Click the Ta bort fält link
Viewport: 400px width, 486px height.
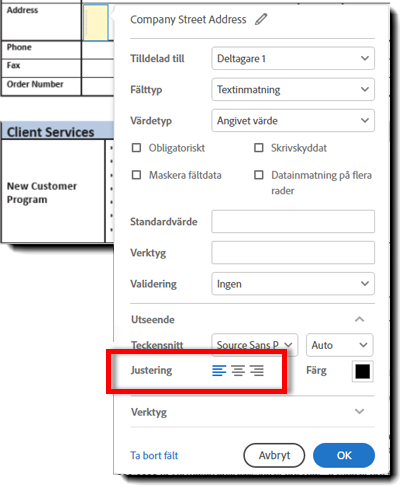[x=154, y=455]
